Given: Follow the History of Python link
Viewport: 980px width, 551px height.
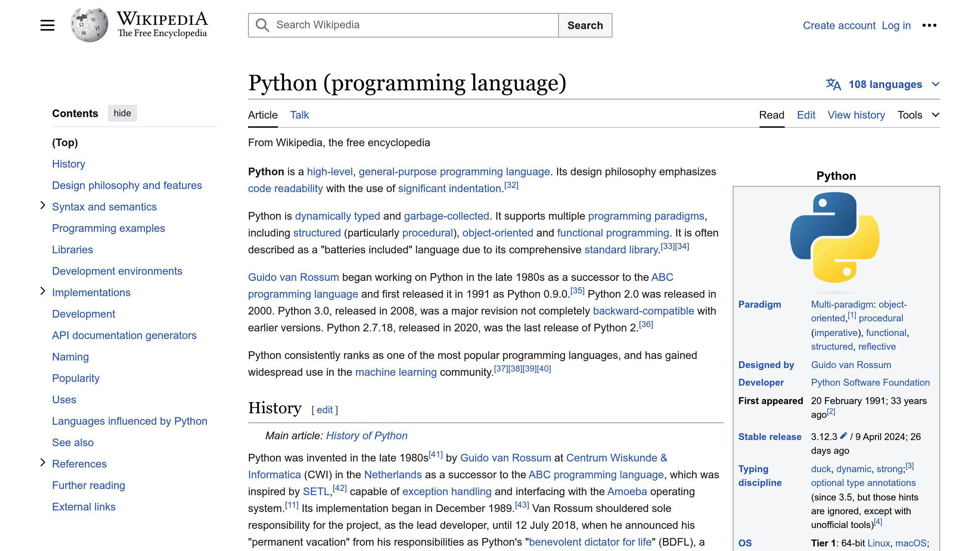Looking at the screenshot, I should coord(366,435).
